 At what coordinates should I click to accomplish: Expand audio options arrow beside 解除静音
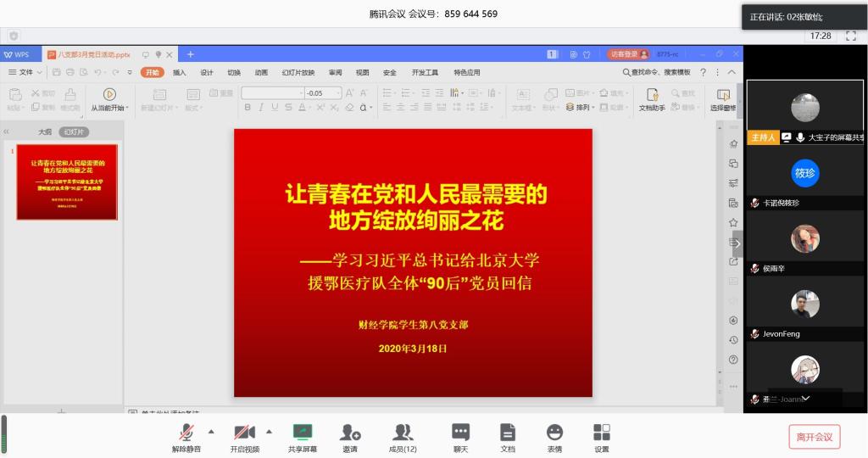[x=211, y=431]
